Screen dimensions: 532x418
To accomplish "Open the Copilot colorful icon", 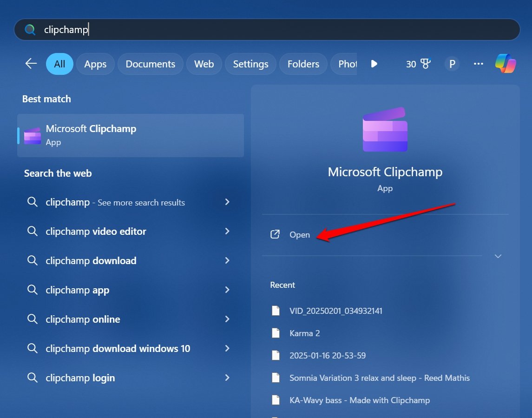I will tap(506, 64).
